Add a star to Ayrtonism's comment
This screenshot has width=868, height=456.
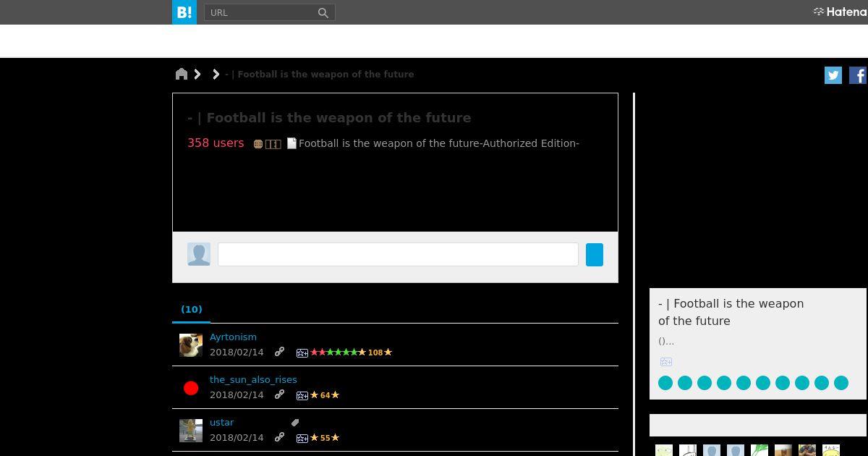(302, 352)
